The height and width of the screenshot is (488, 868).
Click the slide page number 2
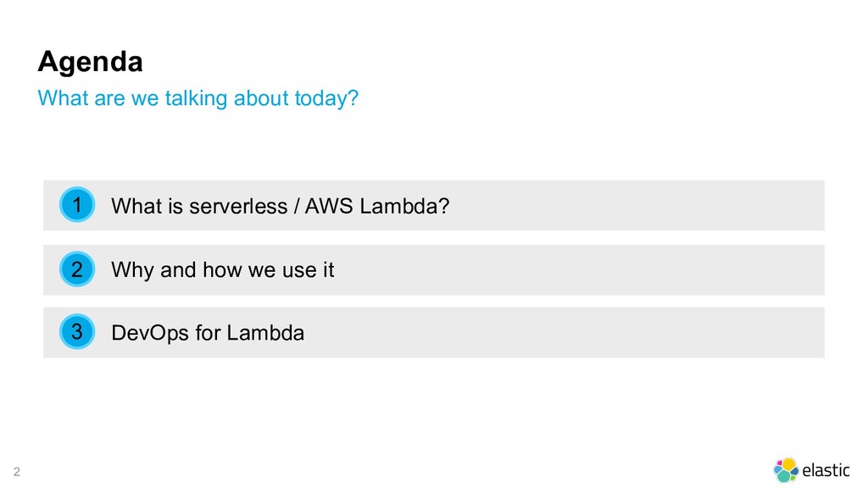[x=17, y=471]
